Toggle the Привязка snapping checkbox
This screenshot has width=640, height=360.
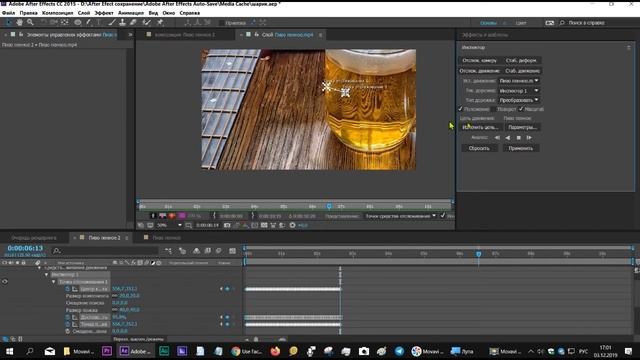222,23
